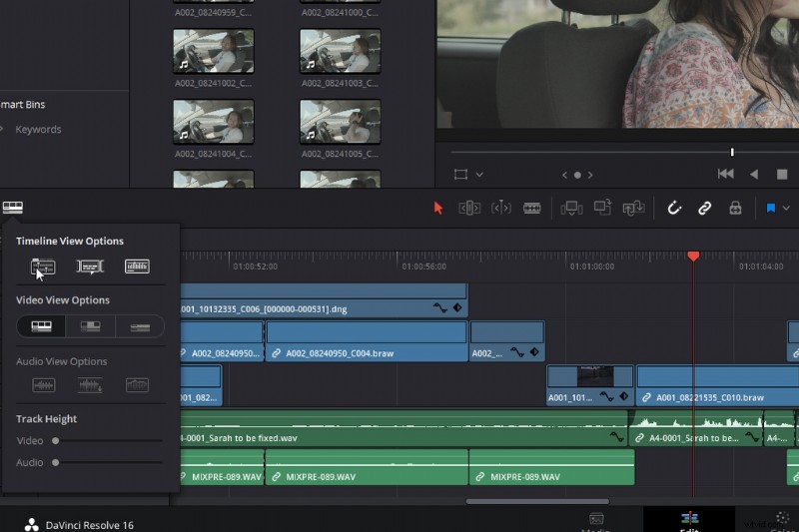Select waveform border audio view option
799x532 pixels.
[137, 385]
